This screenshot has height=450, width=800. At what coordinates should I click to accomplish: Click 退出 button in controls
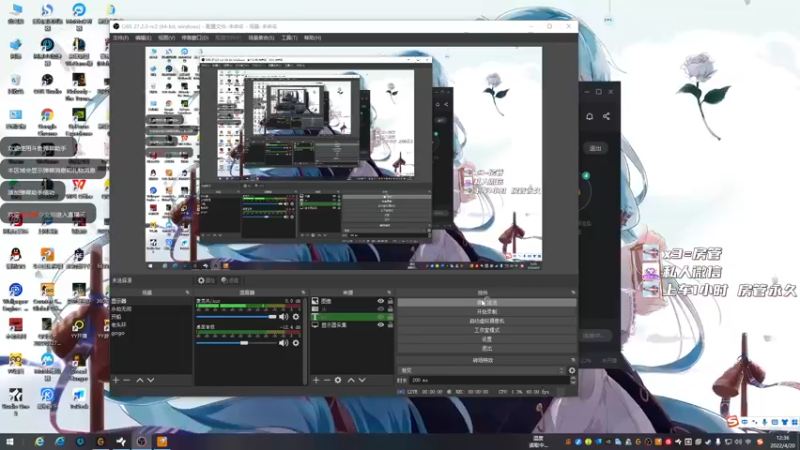[487, 348]
